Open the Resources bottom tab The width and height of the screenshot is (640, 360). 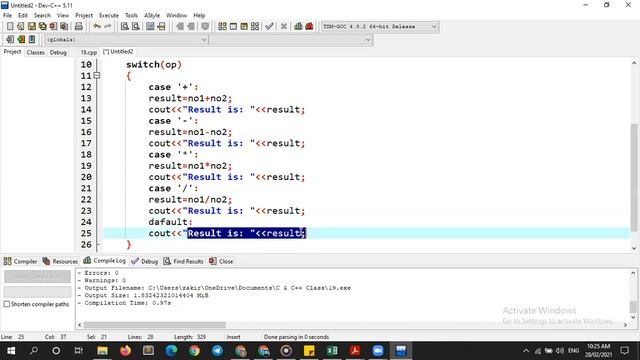pos(60,261)
